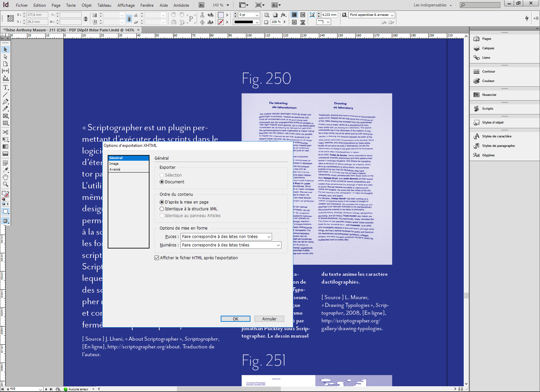Open the Tableau menu
Image resolution: width=540 pixels, height=392 pixels.
click(x=104, y=5)
